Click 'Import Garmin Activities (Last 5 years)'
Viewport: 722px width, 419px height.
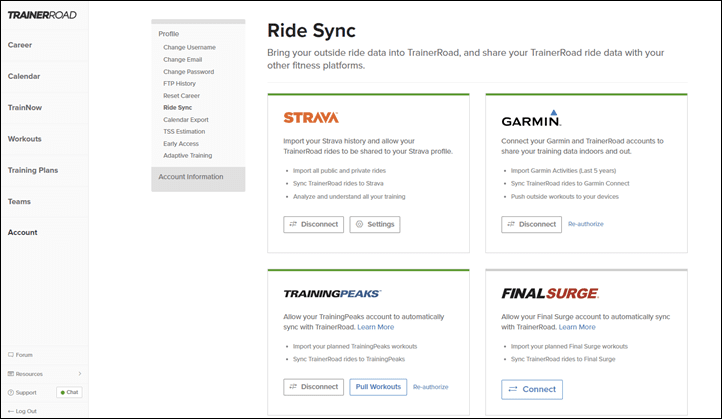(x=563, y=171)
